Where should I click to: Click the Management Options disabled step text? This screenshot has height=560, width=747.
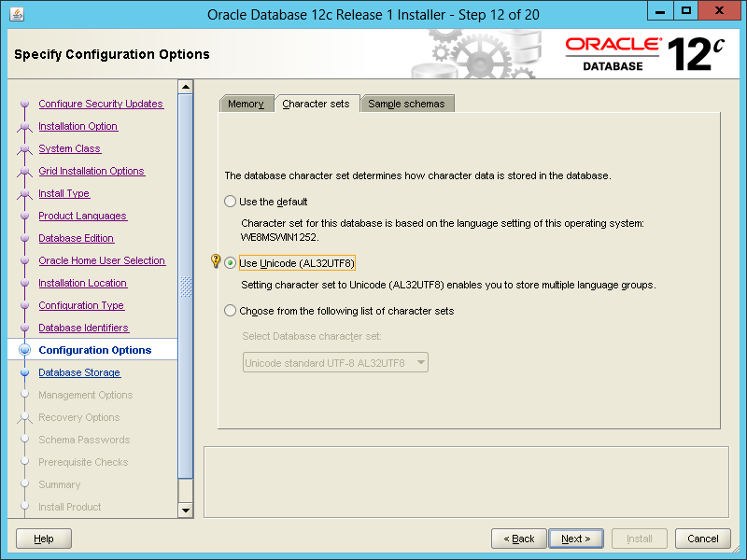click(x=86, y=395)
